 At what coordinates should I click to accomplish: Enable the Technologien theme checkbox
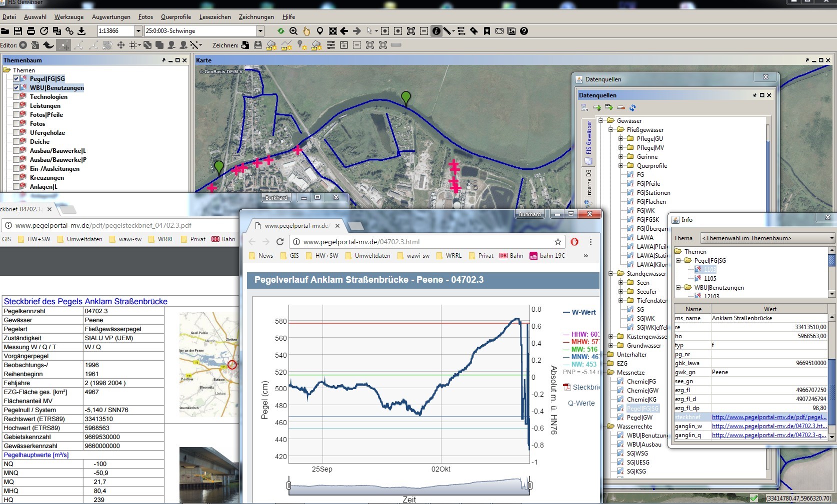16,97
